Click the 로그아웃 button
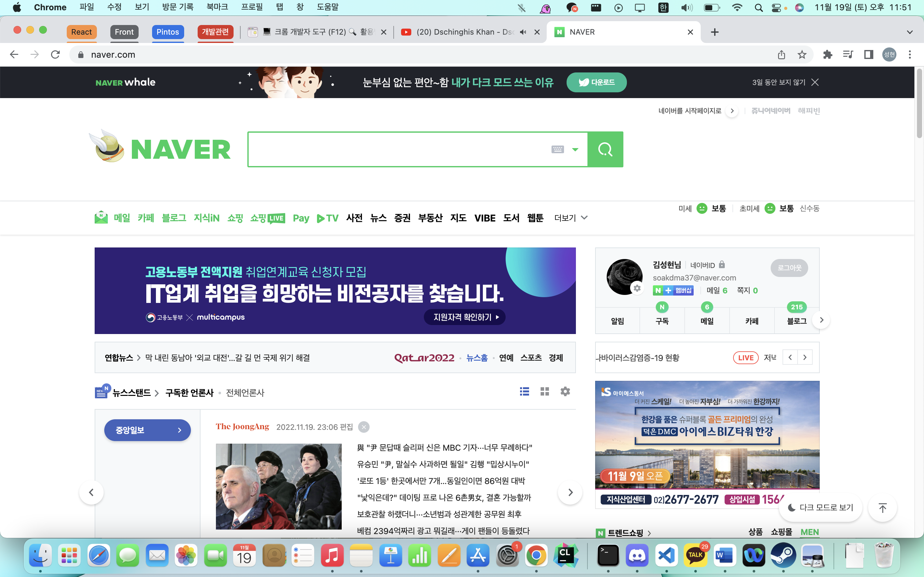This screenshot has height=577, width=924. pos(789,268)
